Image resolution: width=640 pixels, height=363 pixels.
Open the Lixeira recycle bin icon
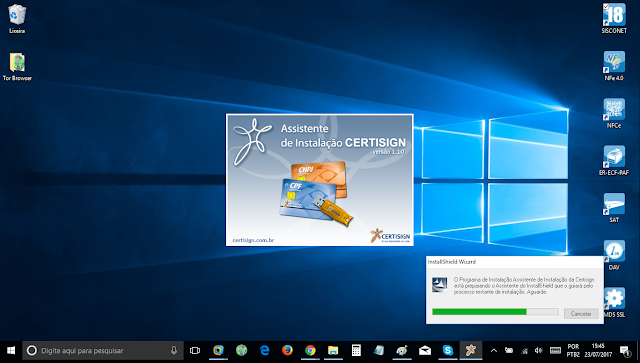pos(17,18)
